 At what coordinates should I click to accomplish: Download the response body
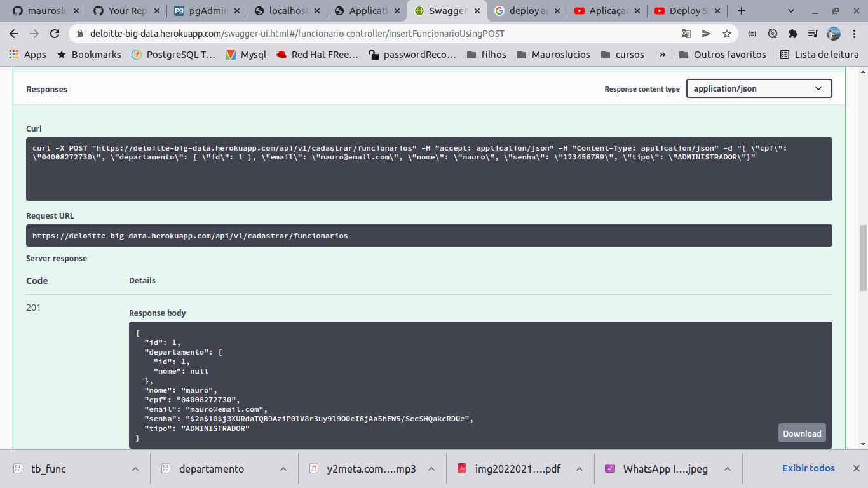point(802,433)
